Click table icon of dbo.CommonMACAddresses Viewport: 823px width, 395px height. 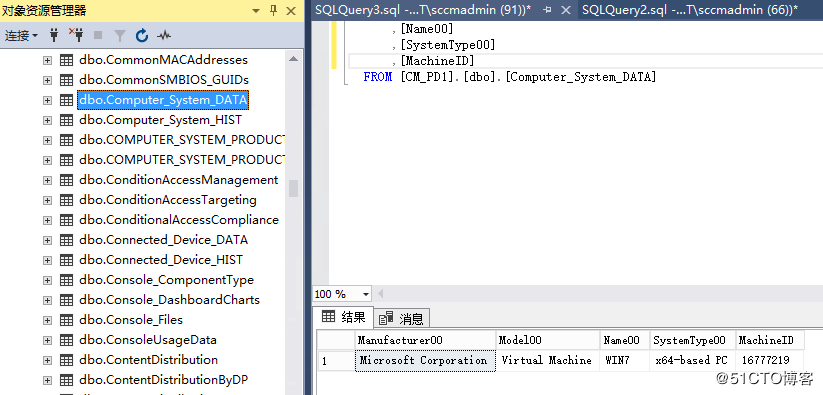[66, 60]
